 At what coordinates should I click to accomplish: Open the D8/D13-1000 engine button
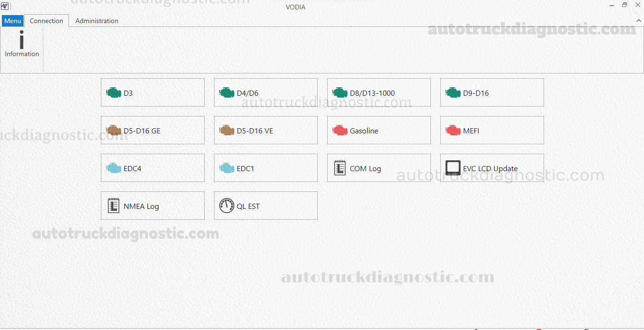tap(379, 92)
